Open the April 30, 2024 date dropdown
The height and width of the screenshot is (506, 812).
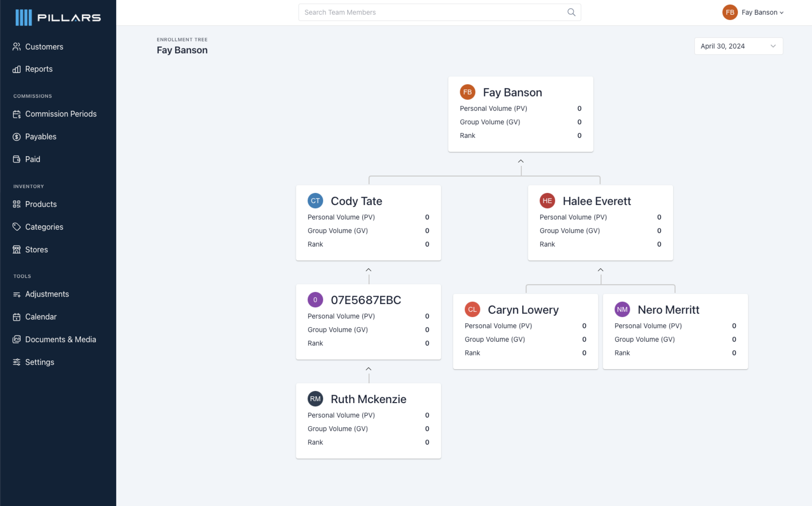[x=738, y=46]
